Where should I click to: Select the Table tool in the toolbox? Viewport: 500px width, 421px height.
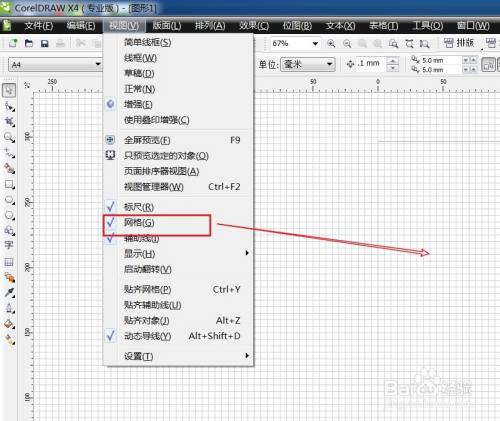click(9, 262)
